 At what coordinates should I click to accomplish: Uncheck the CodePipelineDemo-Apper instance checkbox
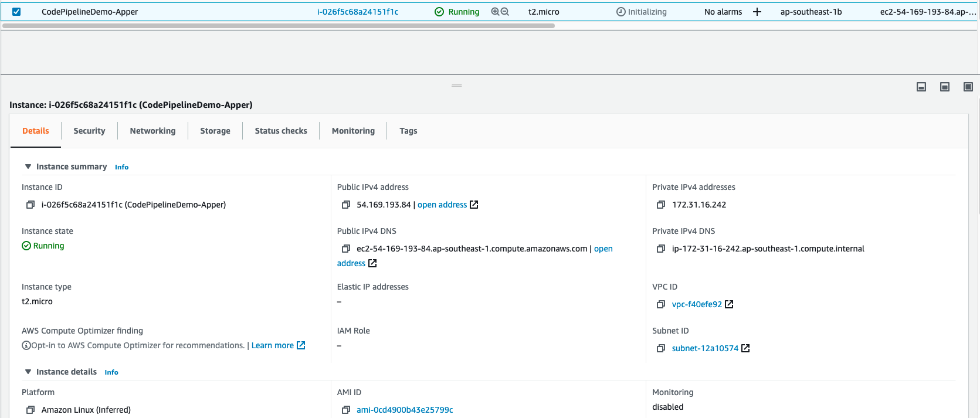(x=16, y=12)
